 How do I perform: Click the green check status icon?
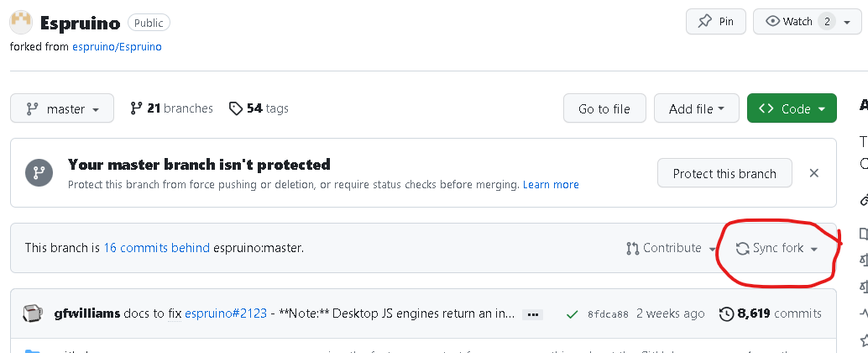coord(573,314)
